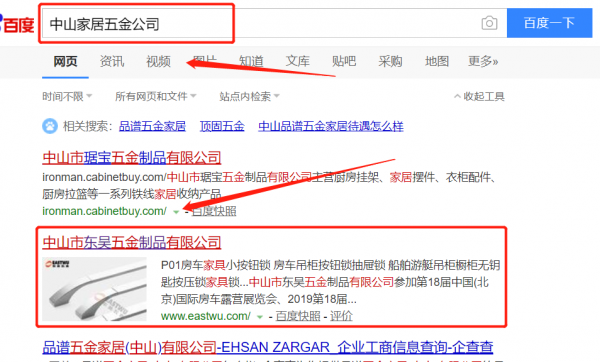Open result 中山市东昊五金制品有限公司
The width and height of the screenshot is (600, 362).
pos(132,242)
